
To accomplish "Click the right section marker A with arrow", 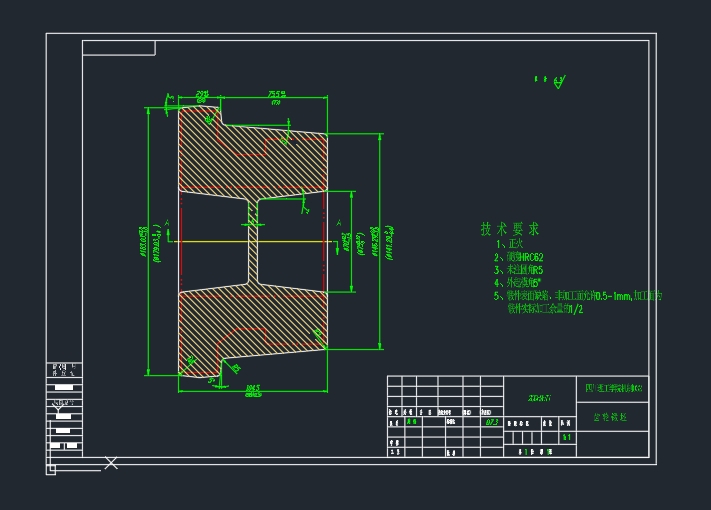I will coord(338,223).
